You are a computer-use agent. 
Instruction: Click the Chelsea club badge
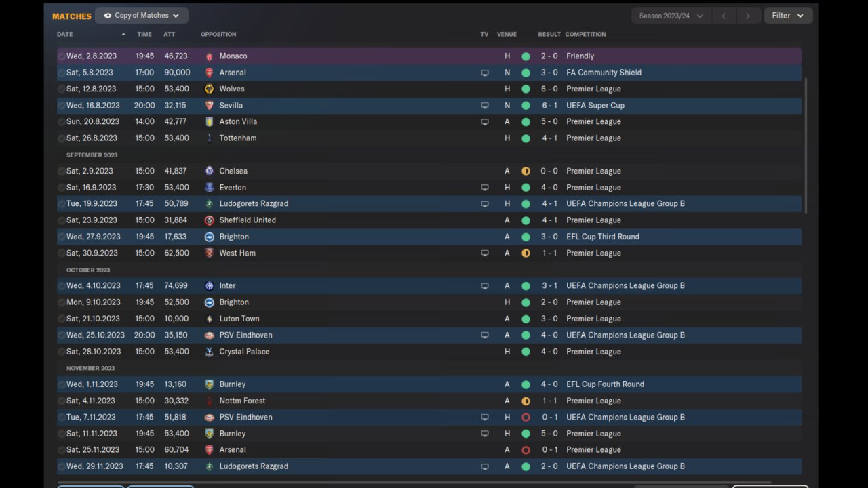209,171
